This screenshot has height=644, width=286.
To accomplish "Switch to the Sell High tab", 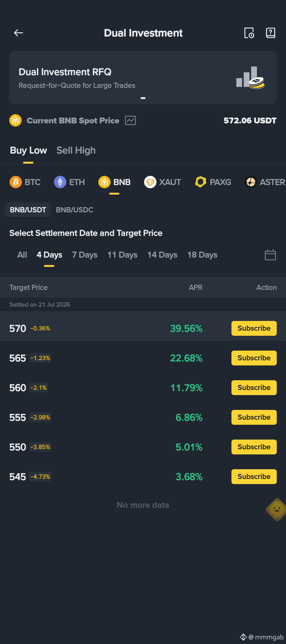I will point(76,150).
